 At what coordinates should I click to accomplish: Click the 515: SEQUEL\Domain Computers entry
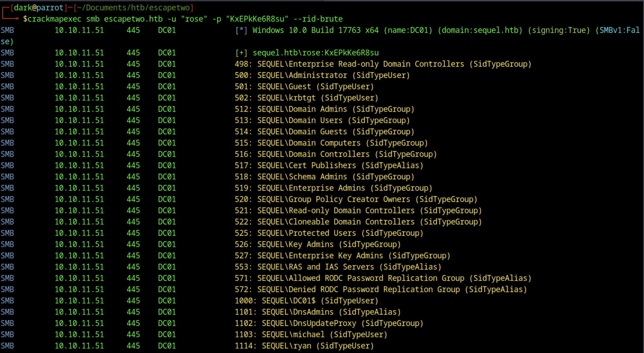point(331,143)
